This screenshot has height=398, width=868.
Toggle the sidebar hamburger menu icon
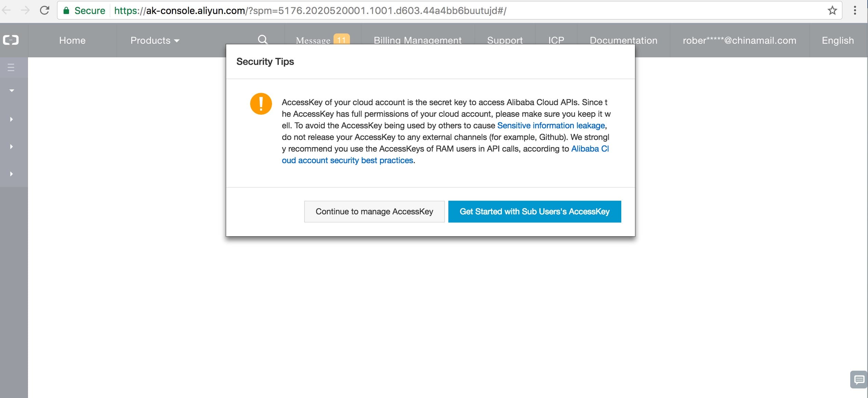pyautogui.click(x=11, y=67)
